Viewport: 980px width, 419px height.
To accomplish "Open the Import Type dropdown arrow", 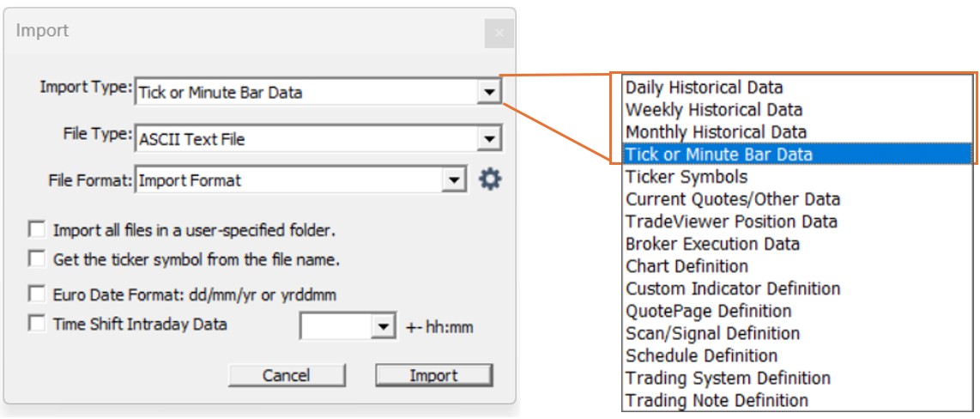I will pyautogui.click(x=488, y=92).
